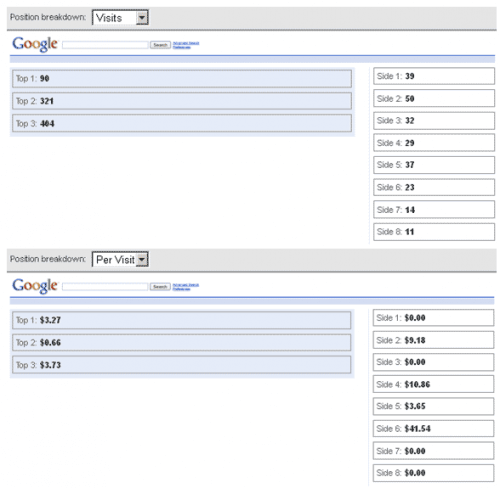Click the lower Google search input field
Image resolution: width=500 pixels, height=488 pixels.
105,287
